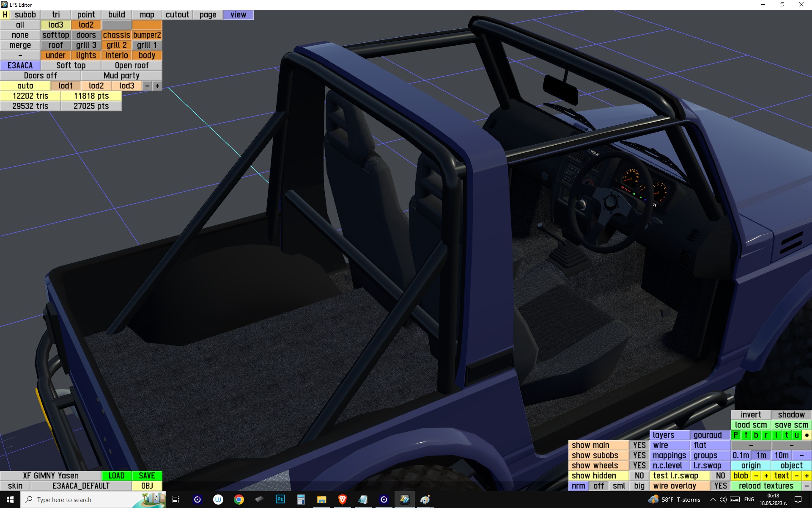
Task: Toggle 'wire overlay' YES setting
Action: click(x=720, y=486)
